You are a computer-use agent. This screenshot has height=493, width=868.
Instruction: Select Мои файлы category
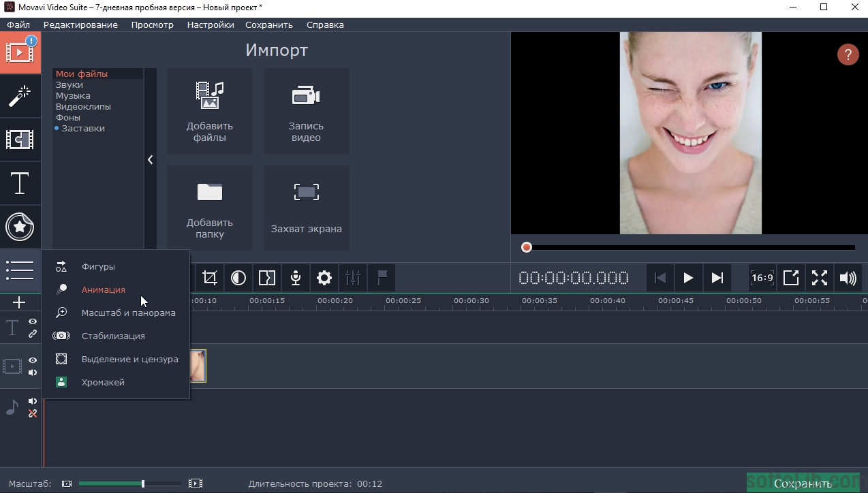tap(97, 74)
